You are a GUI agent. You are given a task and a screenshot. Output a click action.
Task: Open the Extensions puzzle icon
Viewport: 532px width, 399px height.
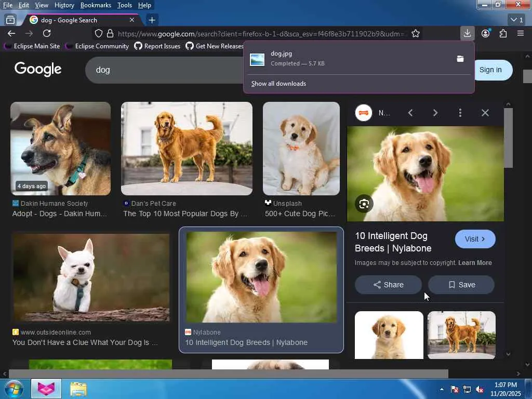pos(503,33)
